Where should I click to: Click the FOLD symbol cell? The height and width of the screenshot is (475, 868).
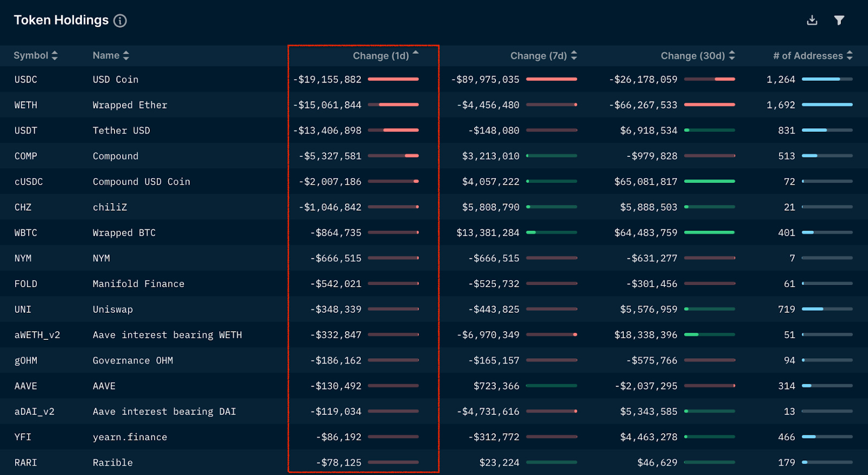click(25, 283)
